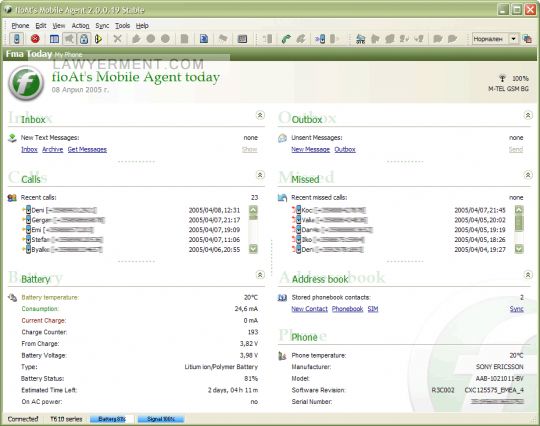Collapse the Battery section
Viewport: 540px width, 426px height.
pyautogui.click(x=260, y=274)
